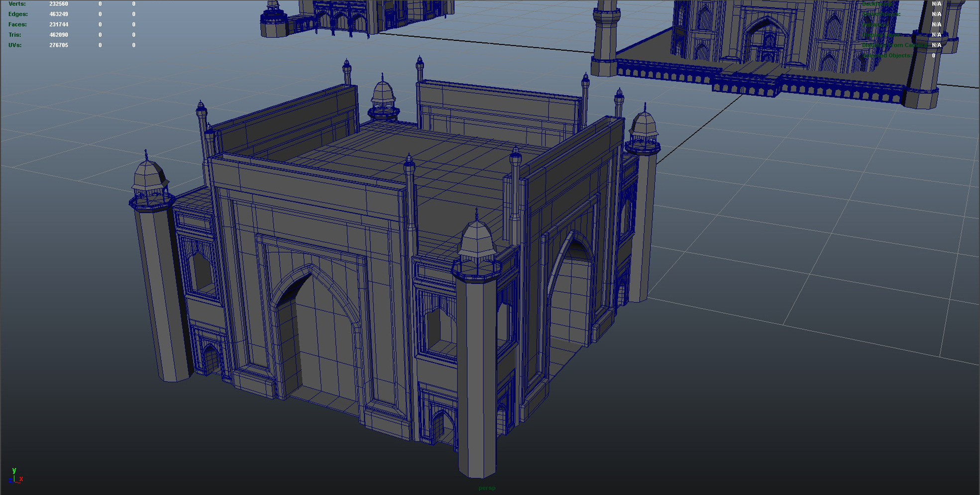The height and width of the screenshot is (495, 980).
Task: Click the "Distance From Camera:" HUD label
Action: click(x=894, y=45)
